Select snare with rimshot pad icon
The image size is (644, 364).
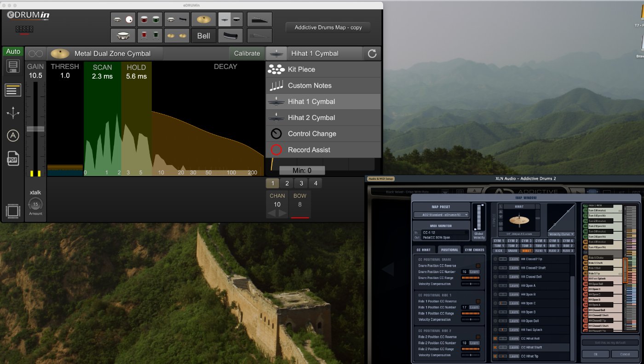pyautogui.click(x=123, y=20)
